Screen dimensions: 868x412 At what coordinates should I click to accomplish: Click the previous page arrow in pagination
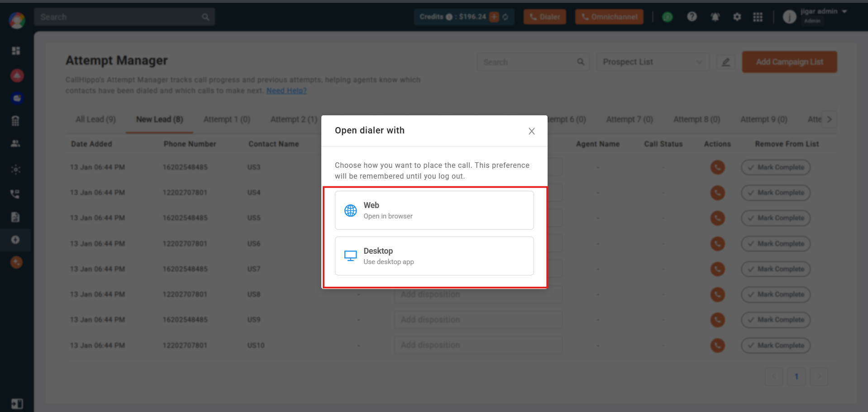coord(774,376)
